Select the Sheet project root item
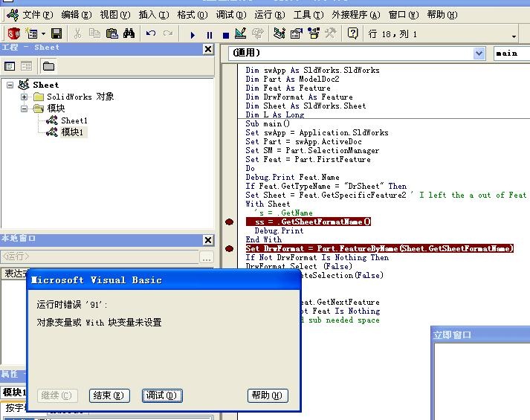 click(45, 85)
